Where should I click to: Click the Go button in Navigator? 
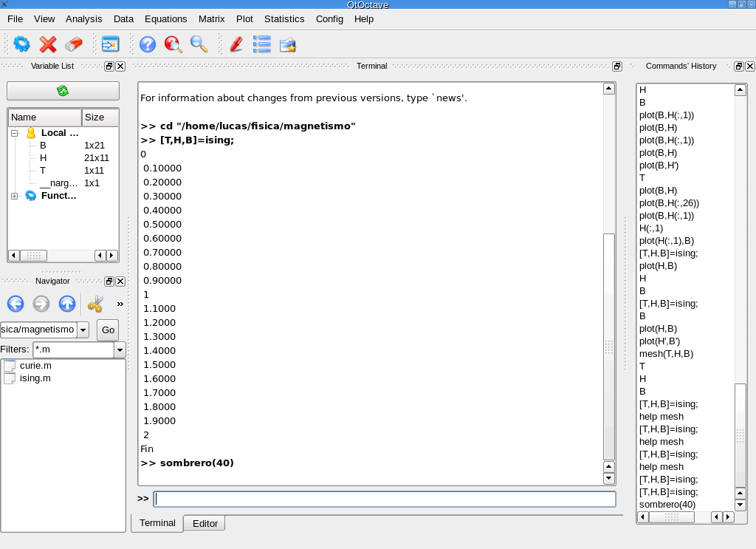[108, 330]
